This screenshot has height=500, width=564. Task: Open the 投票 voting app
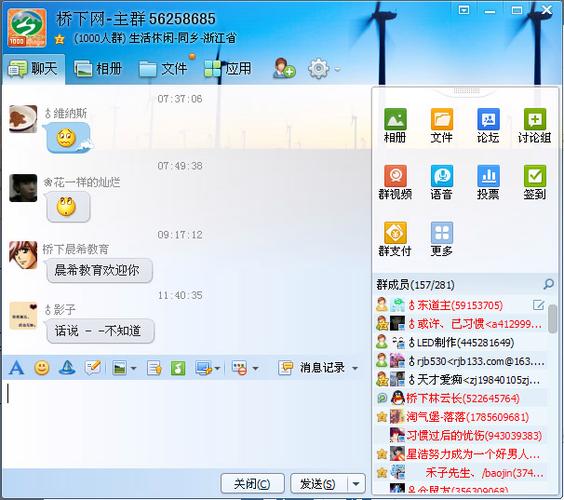(488, 182)
